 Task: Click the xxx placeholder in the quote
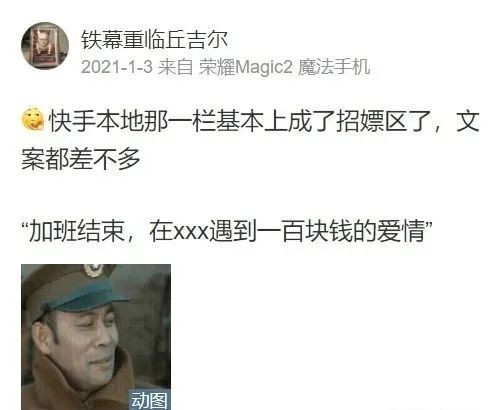[192, 232]
